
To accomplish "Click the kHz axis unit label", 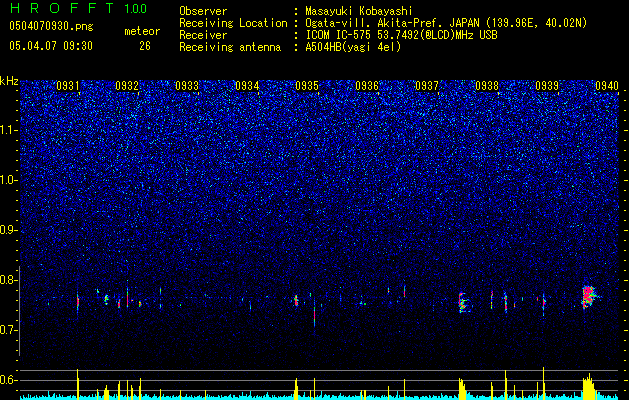I will click(x=9, y=81).
